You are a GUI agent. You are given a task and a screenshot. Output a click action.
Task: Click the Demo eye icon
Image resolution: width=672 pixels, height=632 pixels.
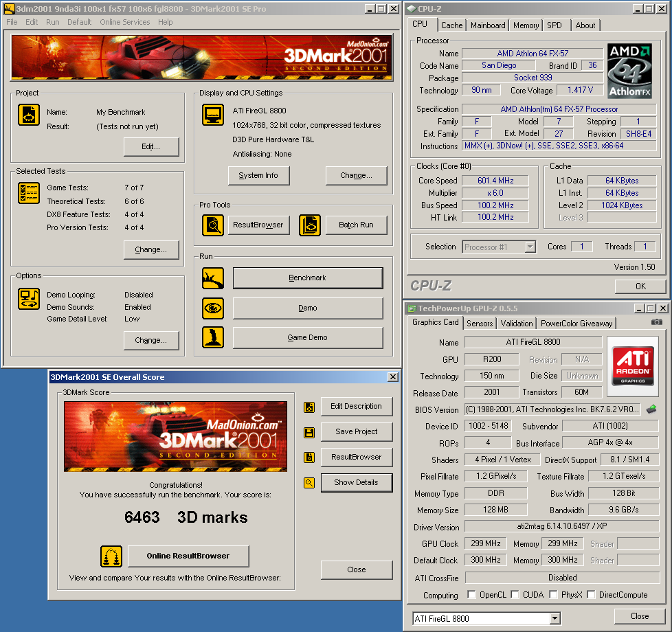tap(212, 308)
